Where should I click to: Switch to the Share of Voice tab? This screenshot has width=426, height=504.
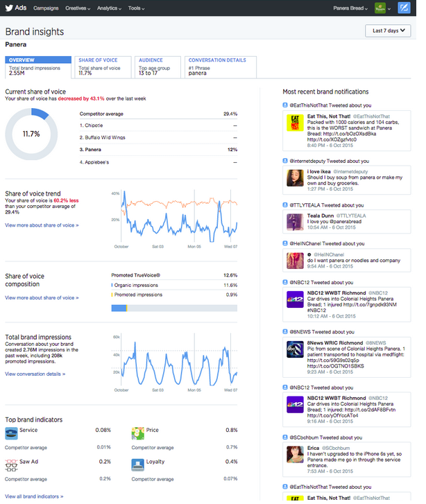103,67
